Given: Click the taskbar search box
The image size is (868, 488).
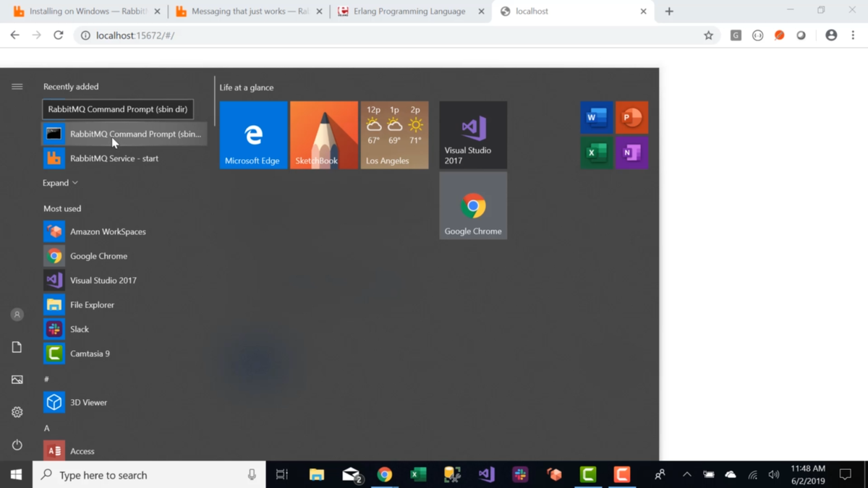Looking at the screenshot, I should (x=149, y=475).
